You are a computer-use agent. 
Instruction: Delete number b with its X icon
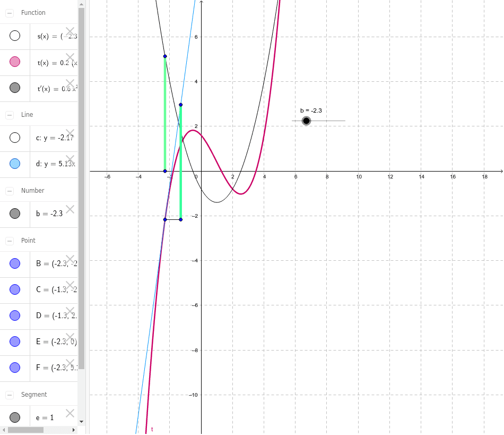(x=70, y=209)
